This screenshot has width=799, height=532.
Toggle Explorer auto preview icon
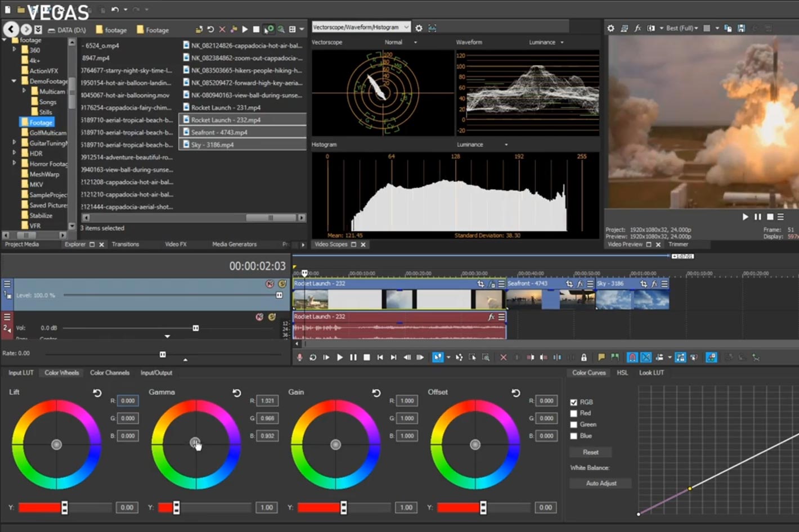[268, 29]
